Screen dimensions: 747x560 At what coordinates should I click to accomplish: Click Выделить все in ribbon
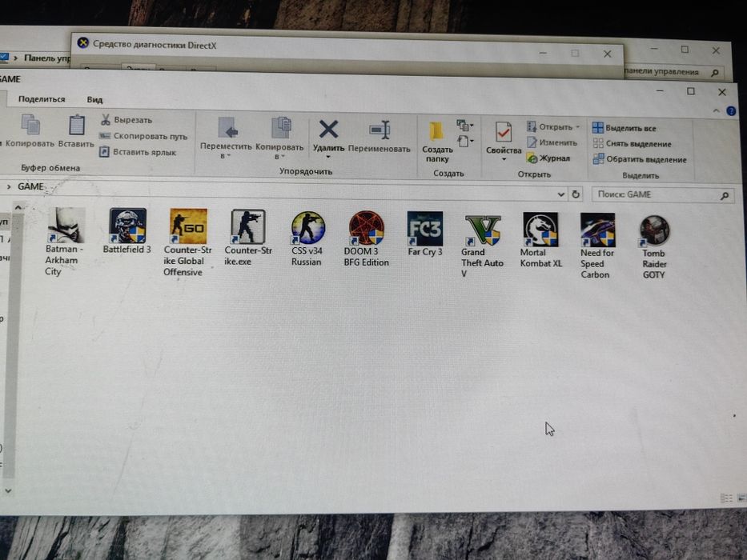click(624, 128)
